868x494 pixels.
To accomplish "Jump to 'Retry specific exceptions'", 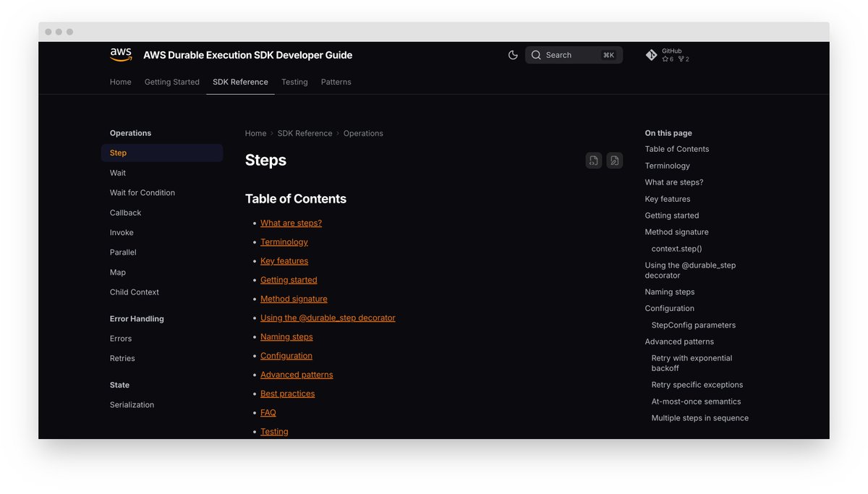I will pos(697,385).
